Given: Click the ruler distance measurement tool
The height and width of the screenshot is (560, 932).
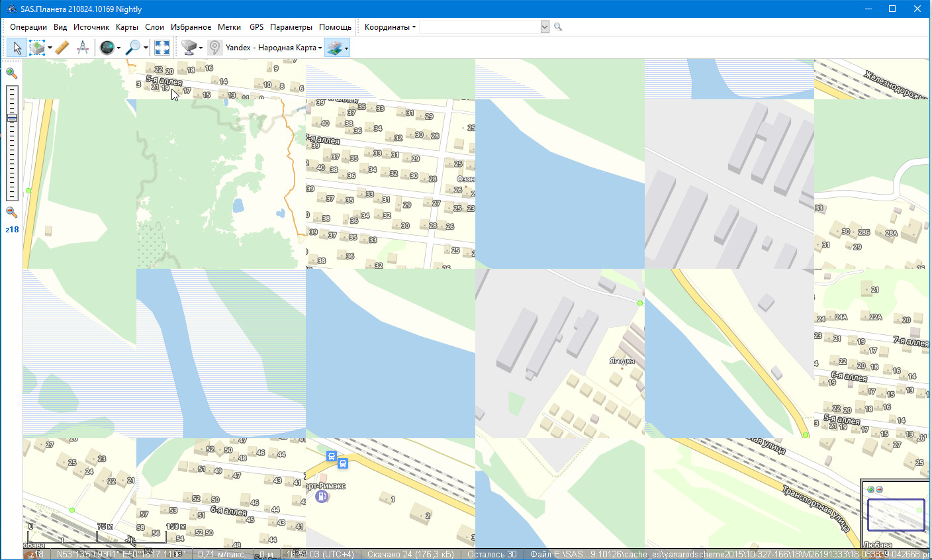Looking at the screenshot, I should tap(62, 48).
